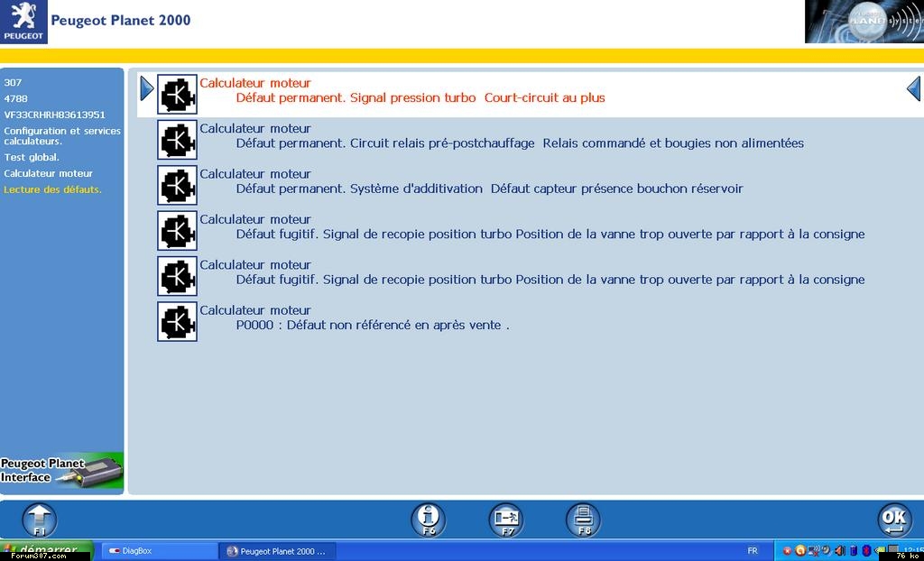The width and height of the screenshot is (924, 561).
Task: Open the red shield security alert tray icon
Action: point(787,551)
